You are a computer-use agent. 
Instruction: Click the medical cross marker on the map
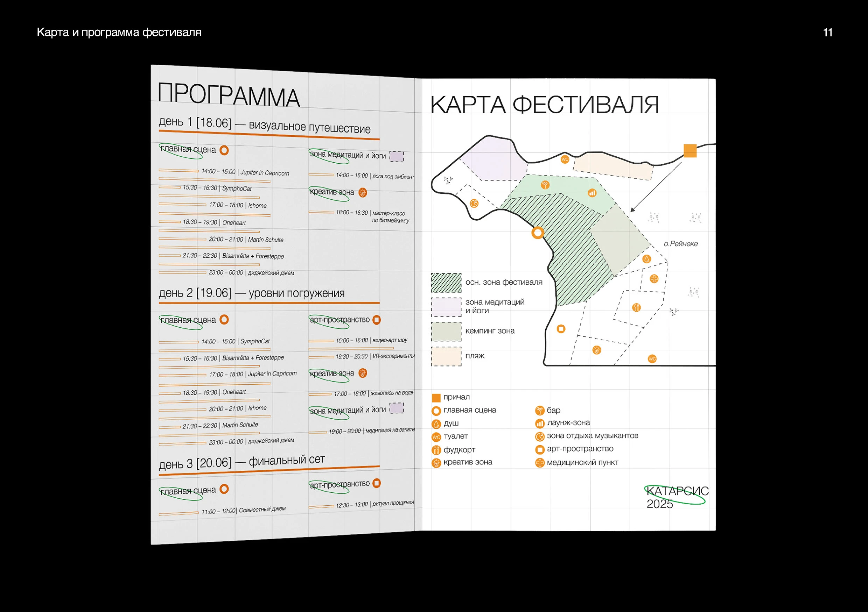click(x=654, y=279)
